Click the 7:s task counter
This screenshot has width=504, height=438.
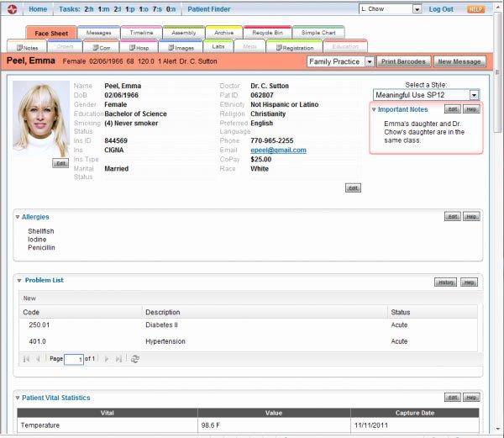[157, 9]
